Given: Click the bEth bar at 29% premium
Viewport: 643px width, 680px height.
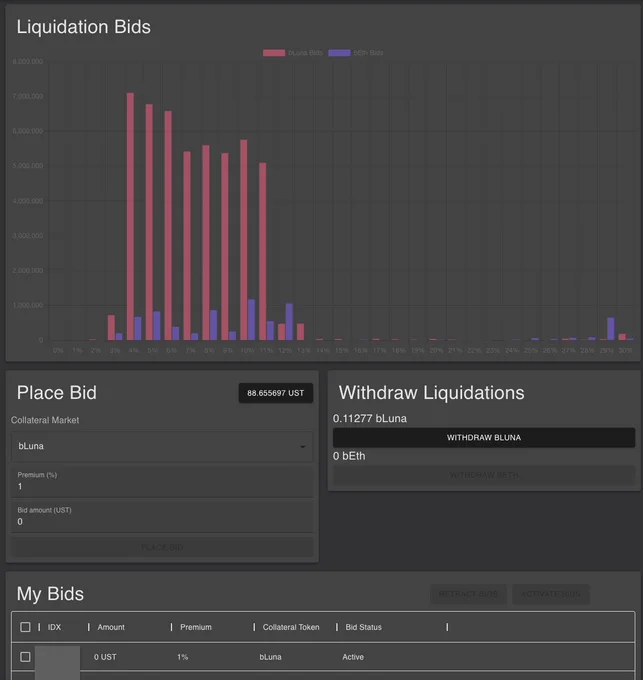Looking at the screenshot, I should (611, 328).
